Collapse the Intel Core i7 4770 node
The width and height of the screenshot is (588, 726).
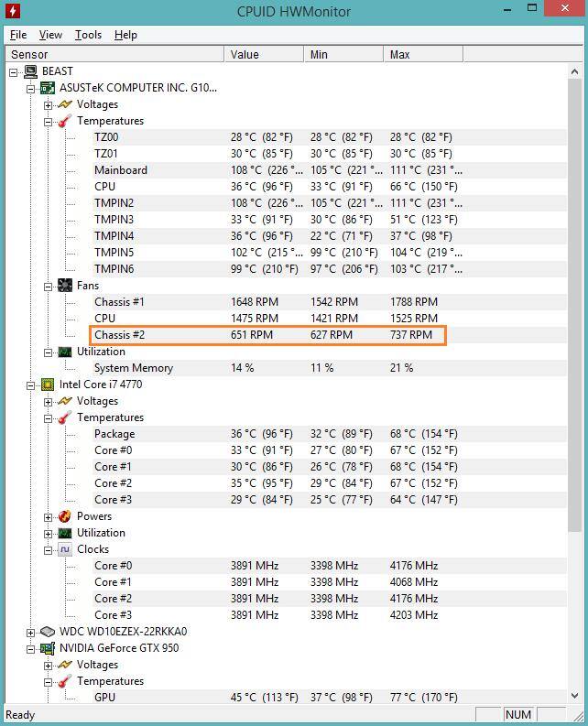click(x=30, y=385)
